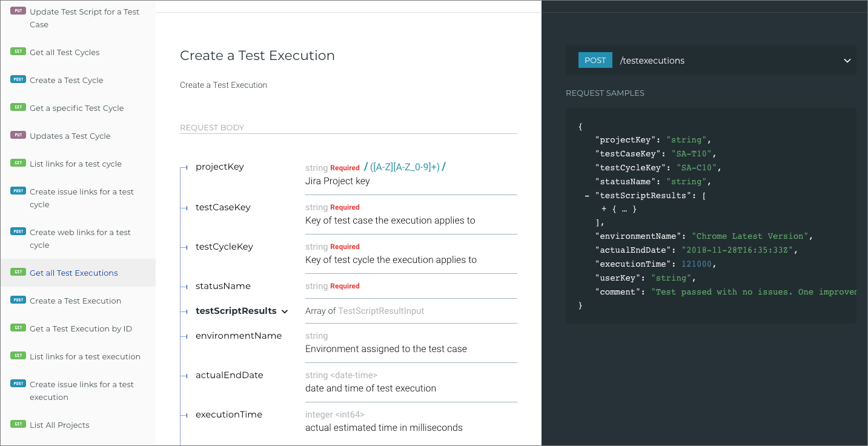The height and width of the screenshot is (446, 868).
Task: Click the PUT badge beside Updates a Test Cycle
Action: point(18,135)
